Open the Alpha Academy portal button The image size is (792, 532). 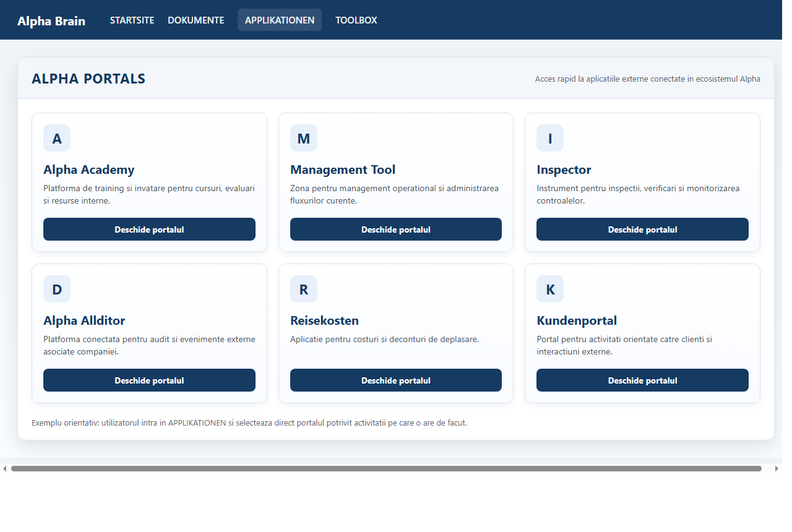point(149,230)
